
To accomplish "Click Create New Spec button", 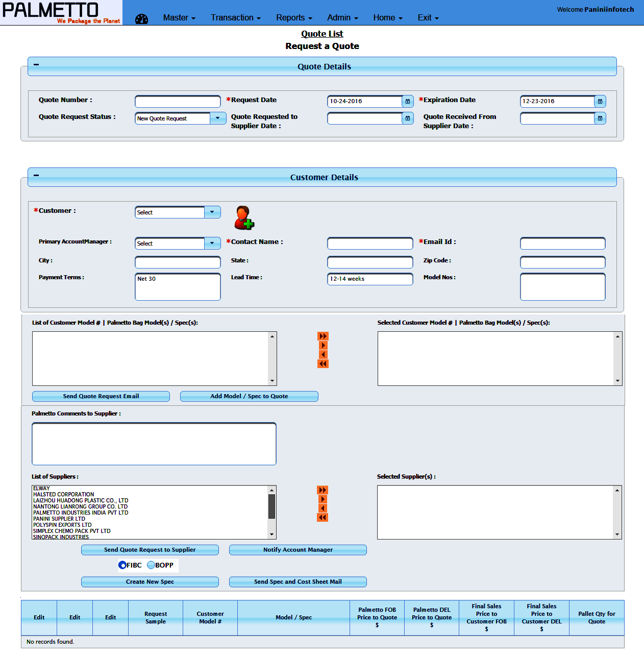I will (x=150, y=582).
